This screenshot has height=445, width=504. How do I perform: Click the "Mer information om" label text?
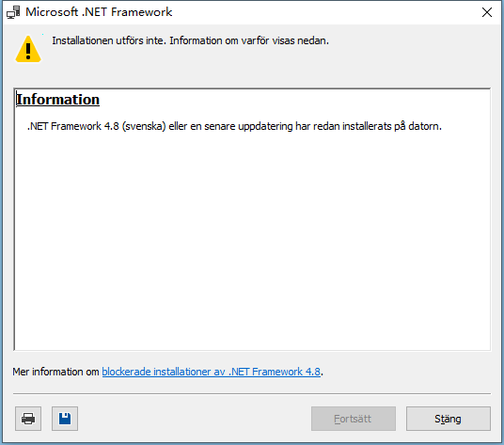[x=55, y=372]
